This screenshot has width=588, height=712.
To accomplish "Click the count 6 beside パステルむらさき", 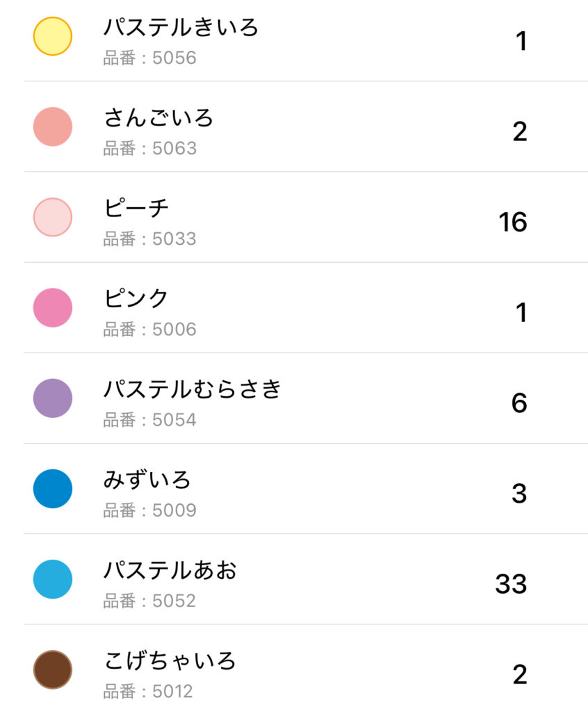I will coord(519,403).
